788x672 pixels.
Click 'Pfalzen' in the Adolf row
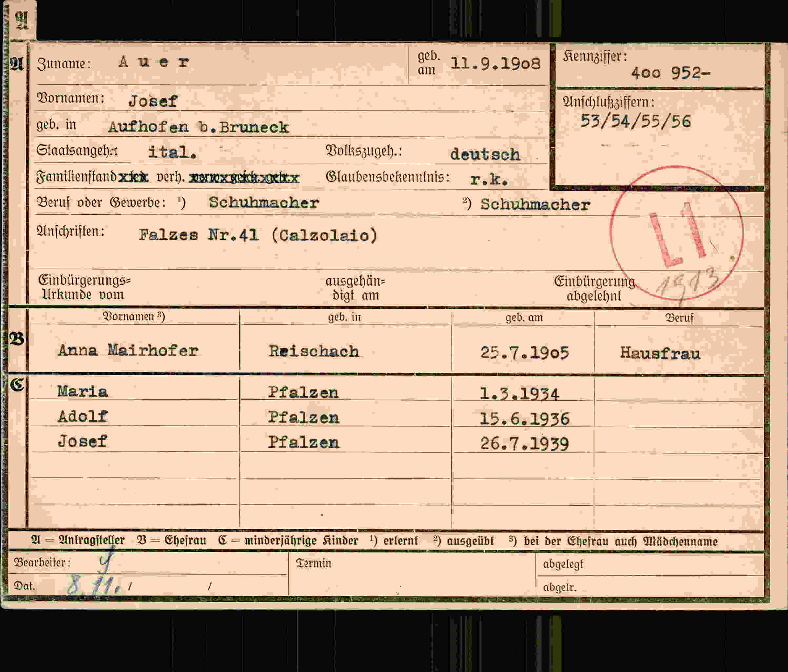303,418
